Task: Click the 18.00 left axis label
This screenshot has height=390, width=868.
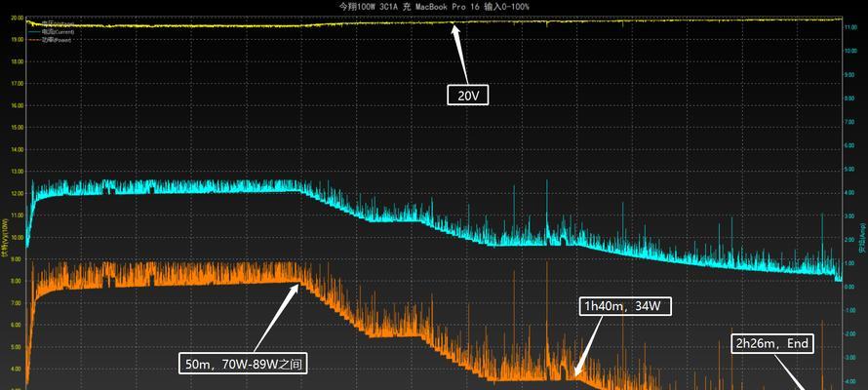Action: pos(17,61)
